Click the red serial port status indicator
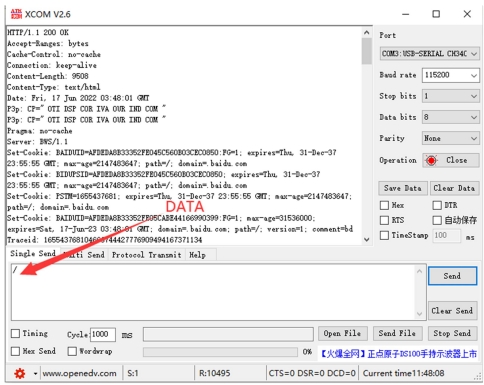Image resolution: width=484 pixels, height=385 pixels. coord(431,160)
